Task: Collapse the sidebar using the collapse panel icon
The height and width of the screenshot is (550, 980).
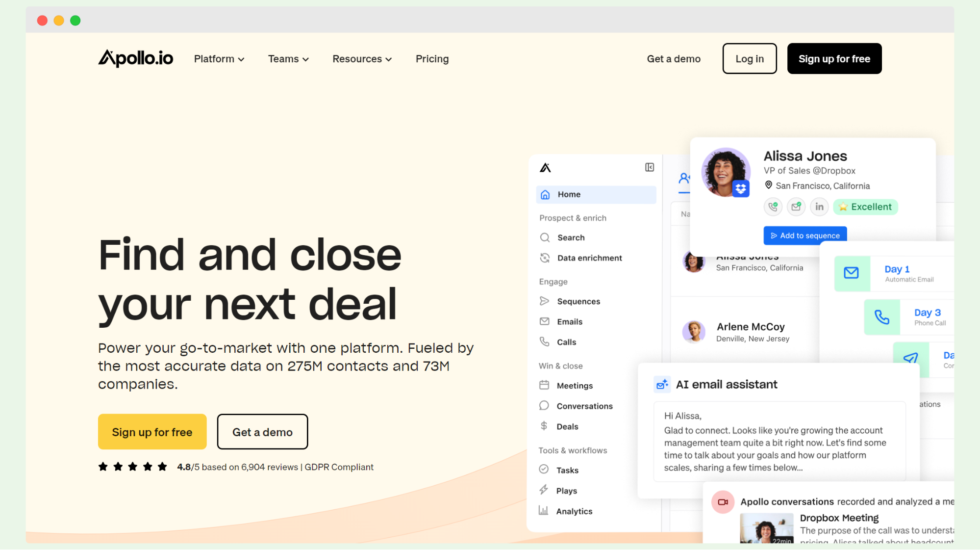Action: tap(649, 167)
